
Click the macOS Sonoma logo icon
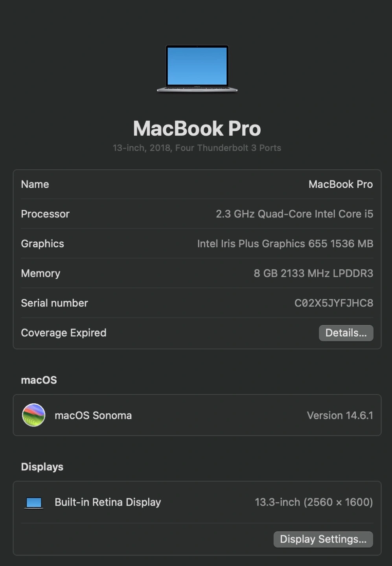(34, 415)
